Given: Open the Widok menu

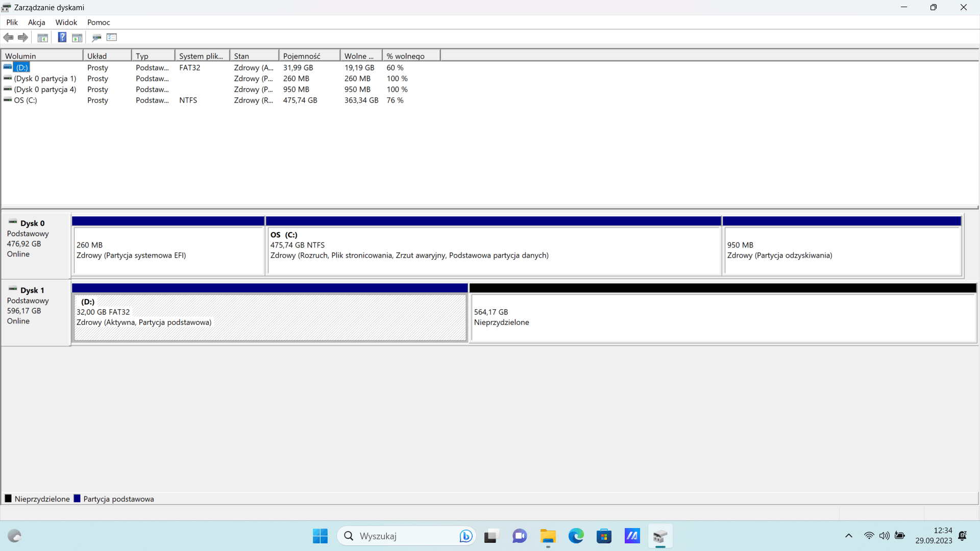Looking at the screenshot, I should point(66,22).
